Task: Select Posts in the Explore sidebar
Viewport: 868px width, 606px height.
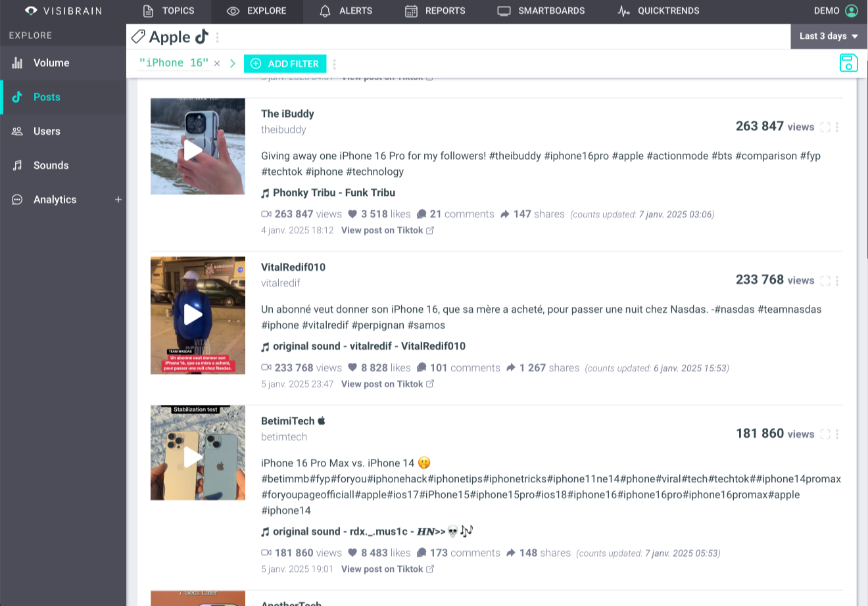Action: 63,97
